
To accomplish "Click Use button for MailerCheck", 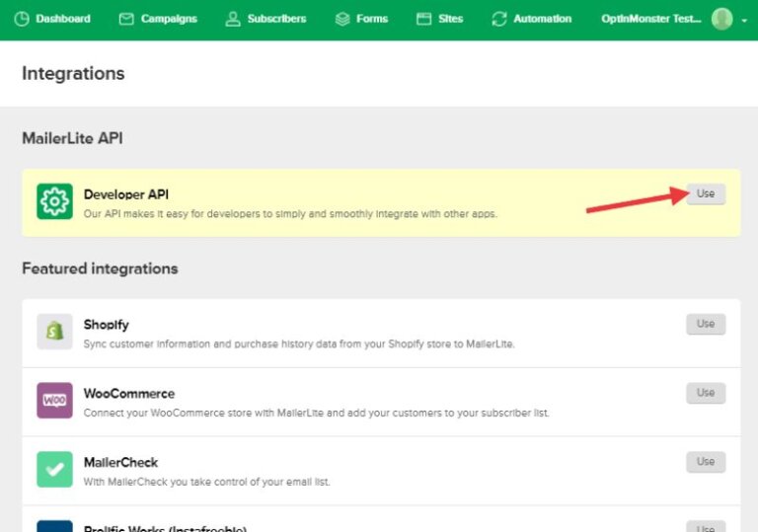I will point(706,462).
